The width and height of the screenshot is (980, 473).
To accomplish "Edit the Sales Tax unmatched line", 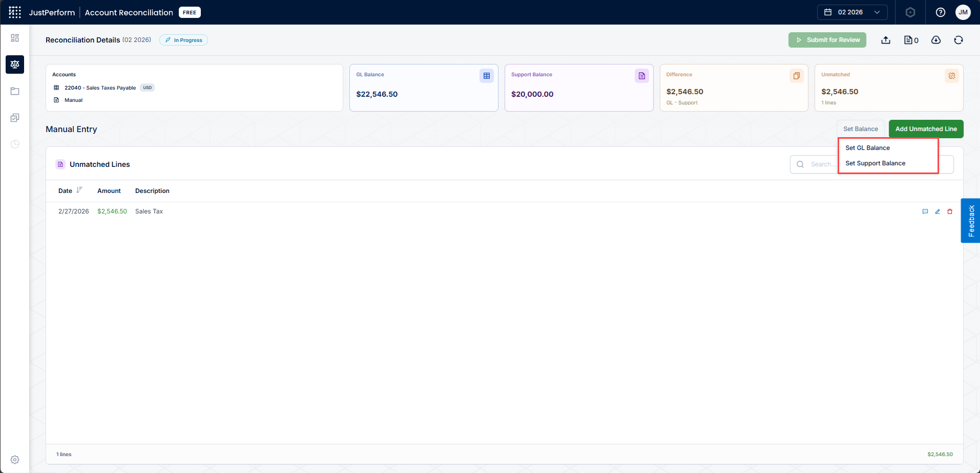I will (937, 211).
